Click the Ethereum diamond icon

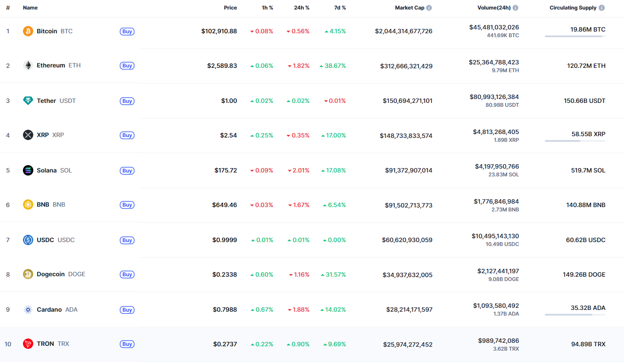pyautogui.click(x=28, y=65)
